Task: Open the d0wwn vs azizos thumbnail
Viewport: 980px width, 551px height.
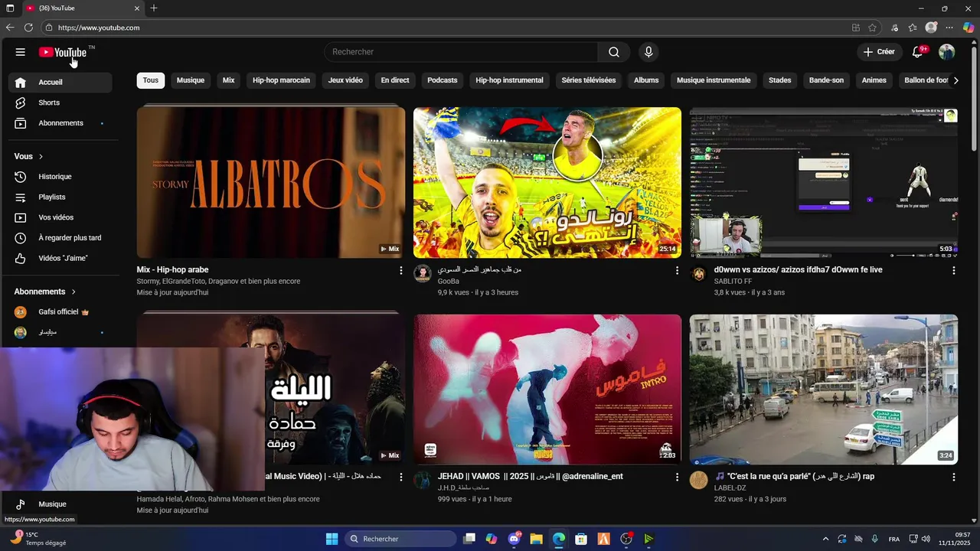Action: [x=824, y=182]
